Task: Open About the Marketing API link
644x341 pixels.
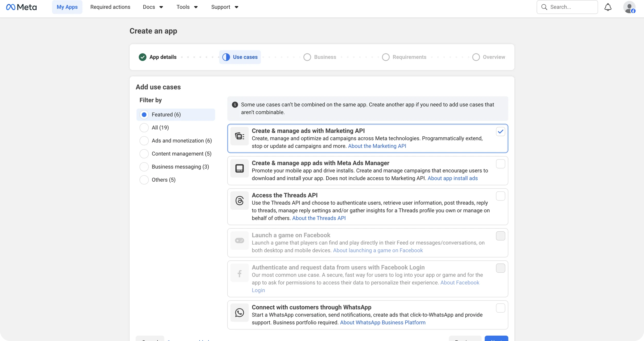Action: [x=377, y=146]
